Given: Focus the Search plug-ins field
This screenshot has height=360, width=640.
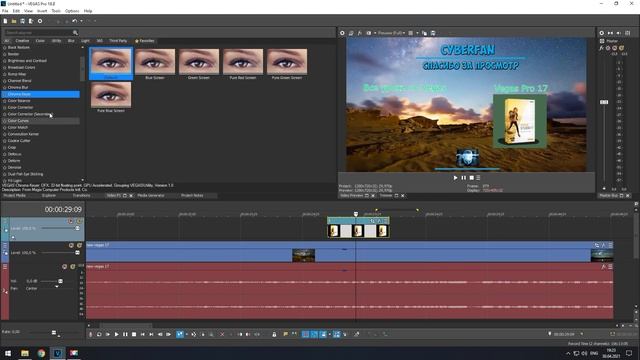Looking at the screenshot, I should point(38,32).
